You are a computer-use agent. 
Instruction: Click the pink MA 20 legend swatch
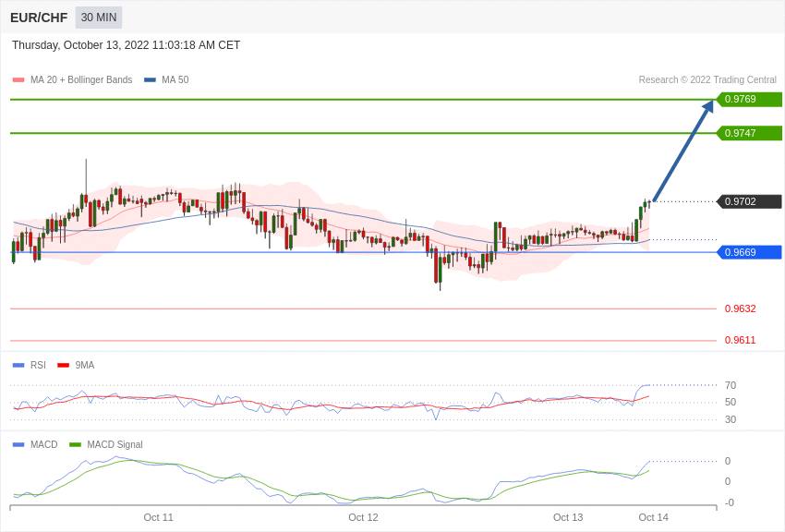pyautogui.click(x=18, y=80)
